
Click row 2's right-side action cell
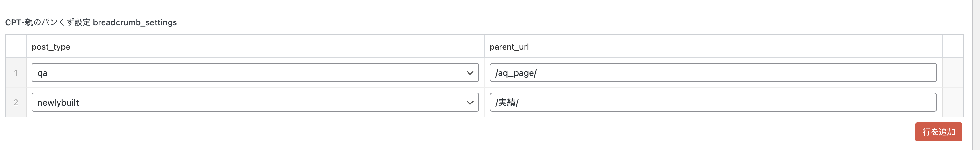(x=953, y=103)
